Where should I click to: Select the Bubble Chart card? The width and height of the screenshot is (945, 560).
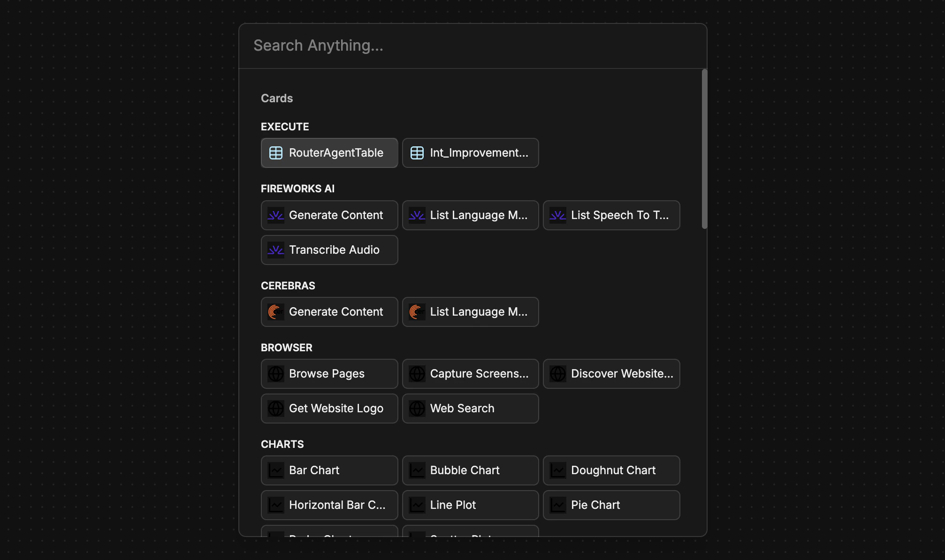click(x=470, y=470)
